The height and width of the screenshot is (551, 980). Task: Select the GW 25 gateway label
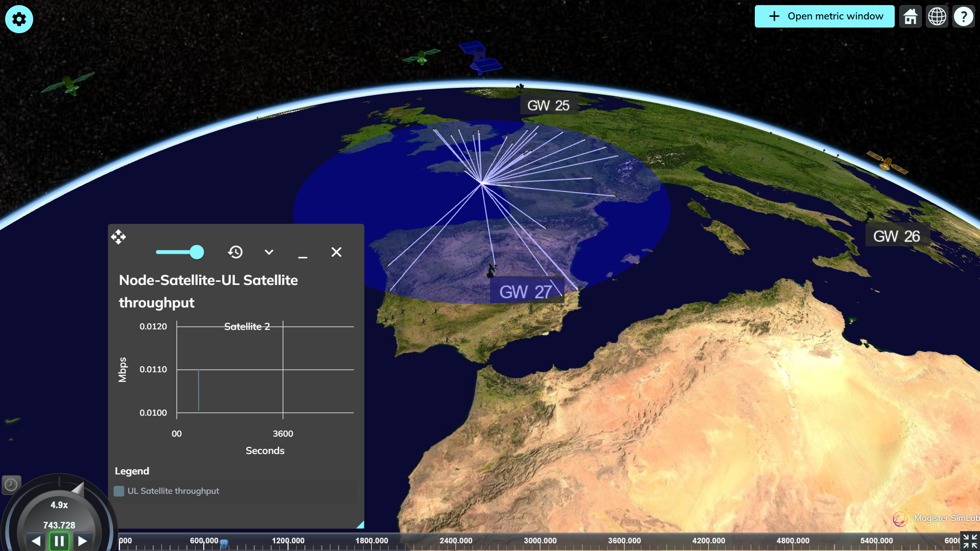click(x=548, y=106)
